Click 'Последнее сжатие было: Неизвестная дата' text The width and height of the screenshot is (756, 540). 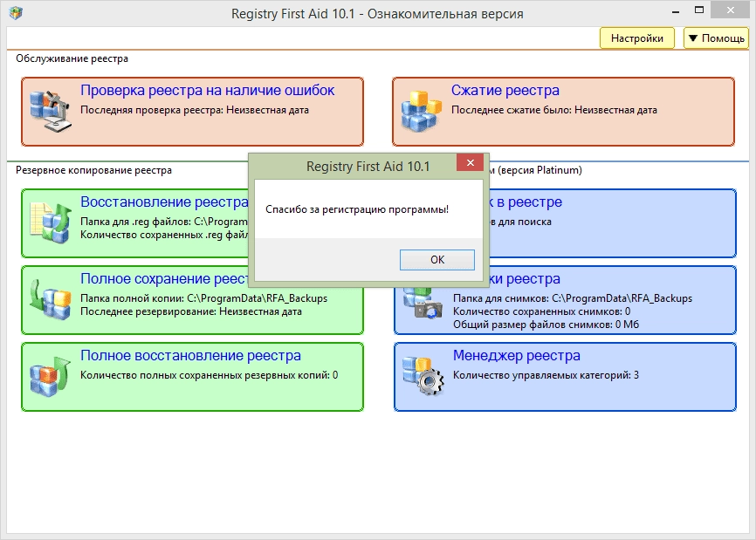pyautogui.click(x=554, y=110)
